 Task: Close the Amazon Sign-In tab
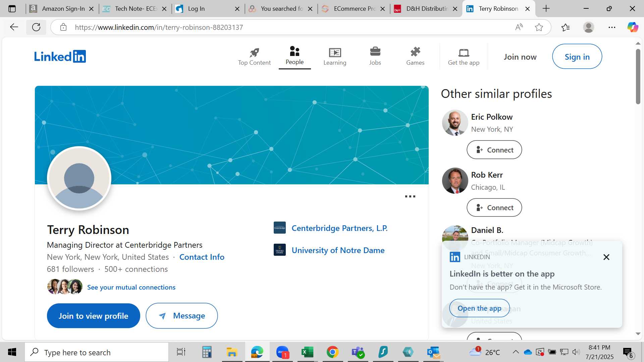click(91, 9)
